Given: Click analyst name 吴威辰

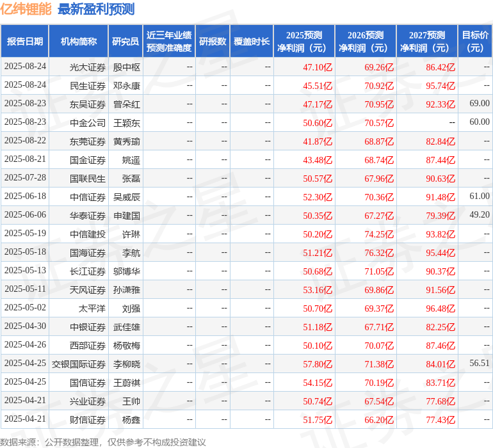Looking at the screenshot, I should 126,197.
